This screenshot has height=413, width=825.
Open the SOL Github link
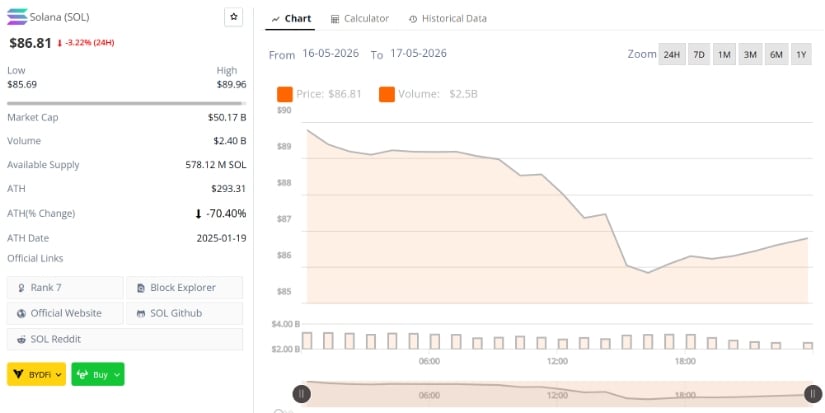[185, 313]
